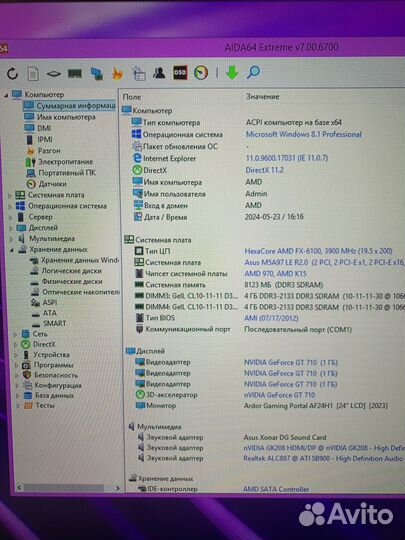
Task: Click the Realtek ALC887 audio adapter link
Action: [323, 458]
